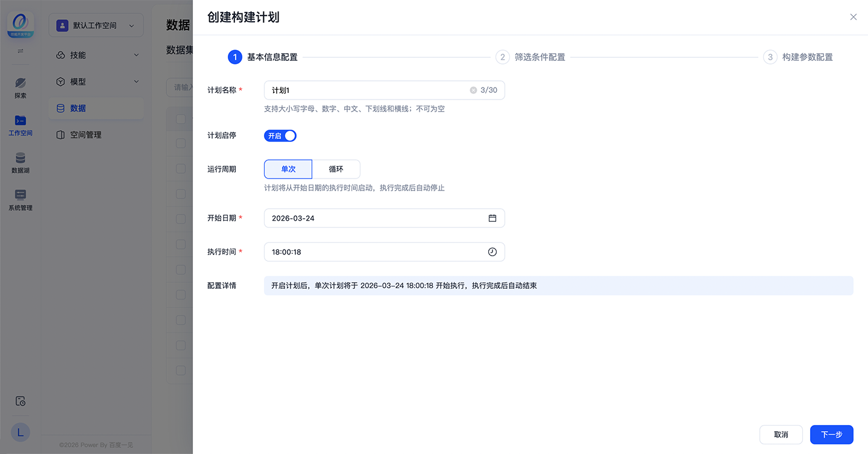Open the 系统管理 icon
Image resolution: width=868 pixels, height=454 pixels.
(x=20, y=195)
